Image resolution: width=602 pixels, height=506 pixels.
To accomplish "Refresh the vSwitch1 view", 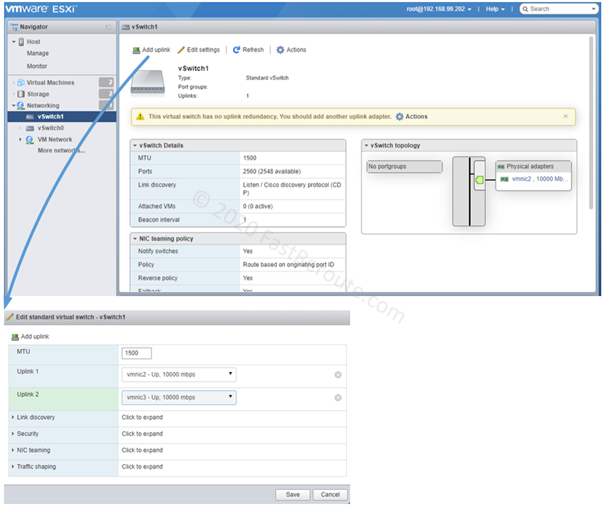I will 248,50.
